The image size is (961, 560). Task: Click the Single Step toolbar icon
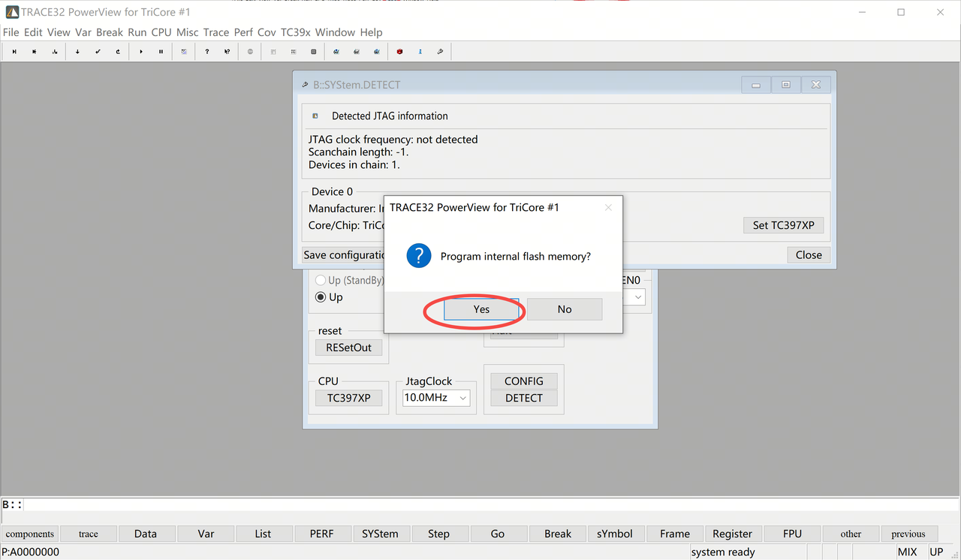(14, 52)
